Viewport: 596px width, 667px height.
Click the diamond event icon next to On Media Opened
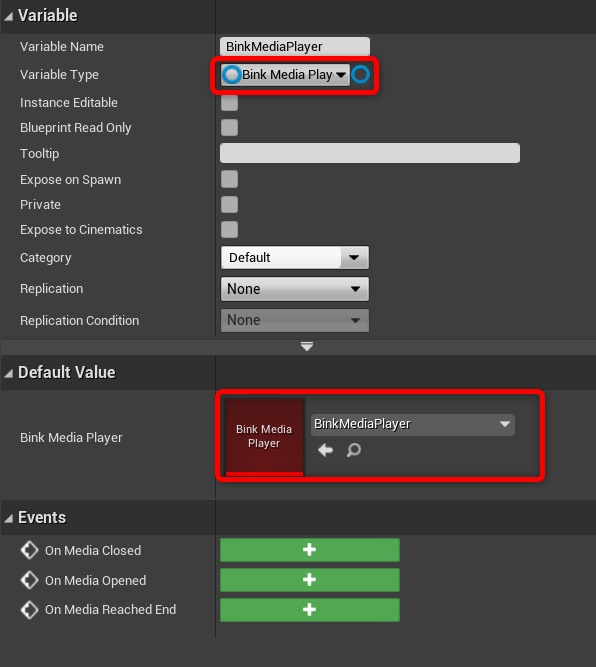point(29,580)
